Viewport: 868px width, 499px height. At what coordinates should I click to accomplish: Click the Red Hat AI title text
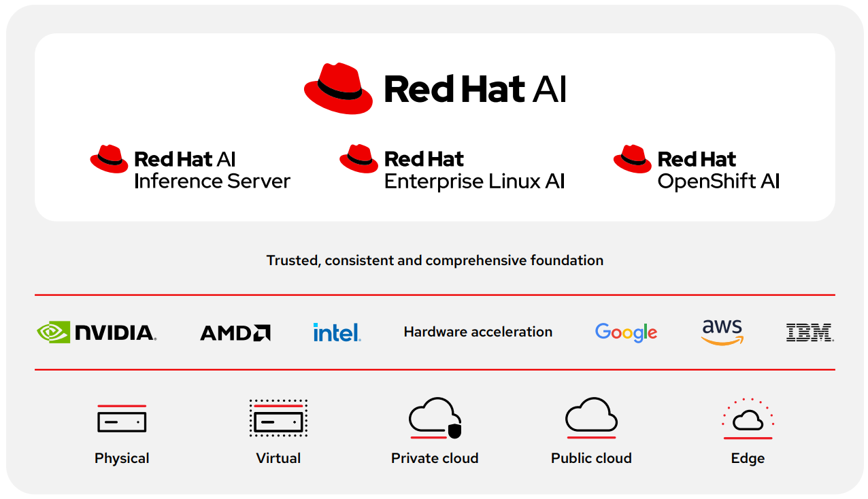475,89
